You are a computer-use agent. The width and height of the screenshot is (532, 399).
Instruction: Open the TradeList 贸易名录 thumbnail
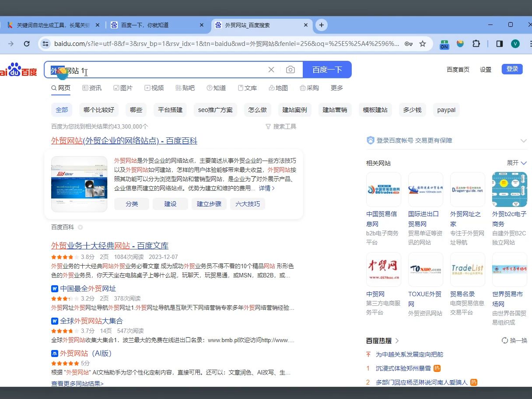[468, 269]
